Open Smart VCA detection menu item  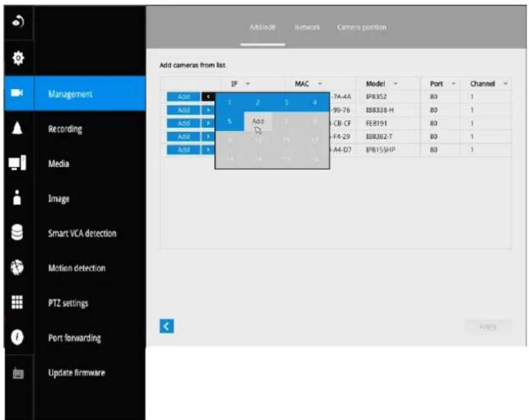82,233
